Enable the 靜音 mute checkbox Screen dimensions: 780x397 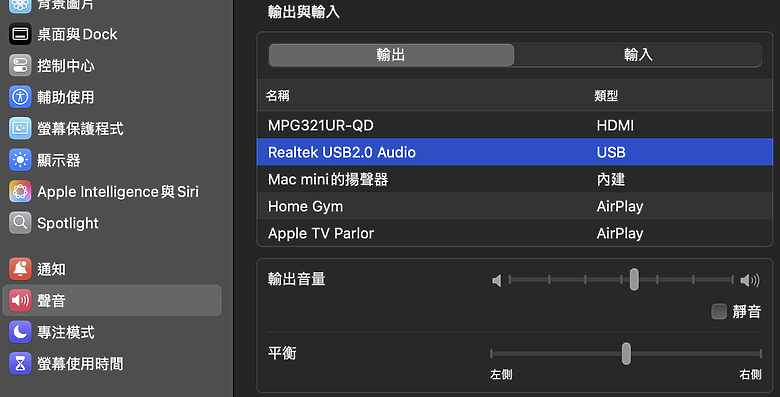coord(719,311)
